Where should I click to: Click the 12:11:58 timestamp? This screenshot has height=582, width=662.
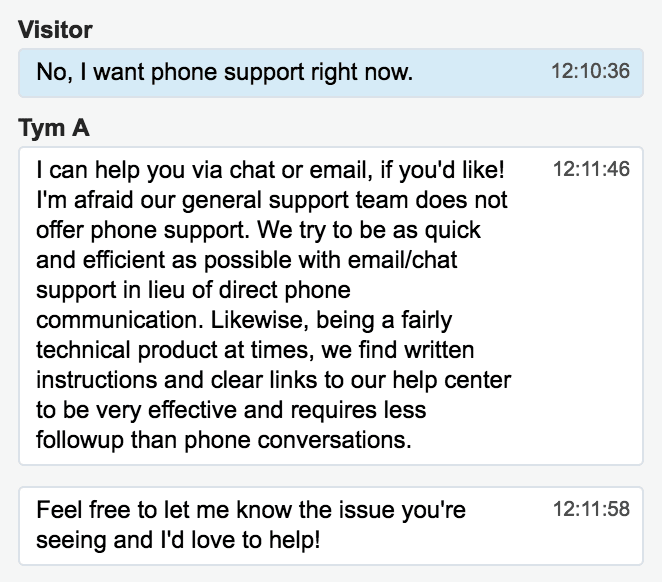tap(591, 509)
